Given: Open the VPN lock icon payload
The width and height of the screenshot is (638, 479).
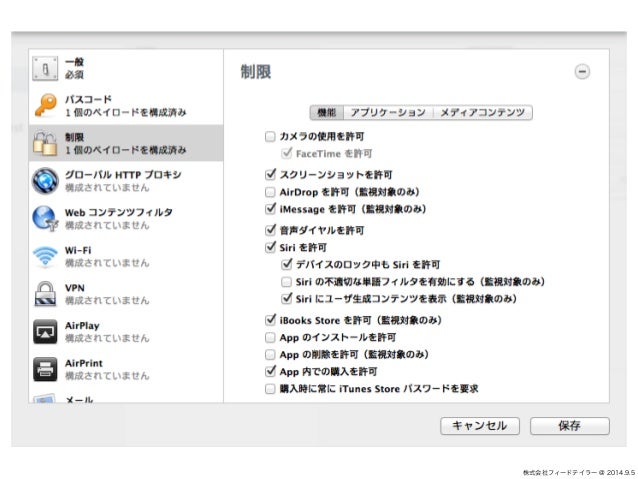Looking at the screenshot, I should [45, 293].
